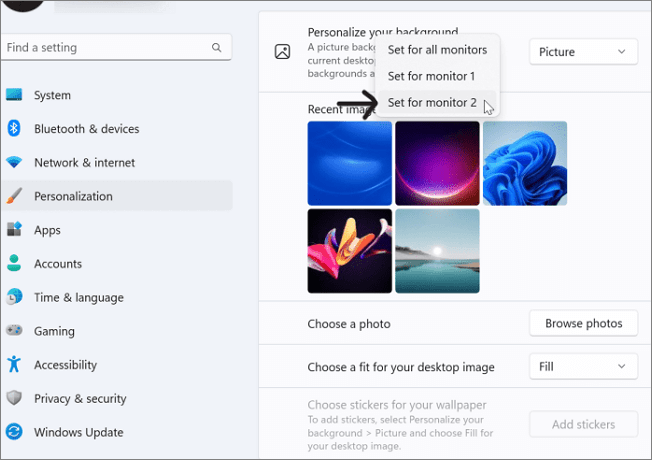This screenshot has height=460, width=652.
Task: Click the Personalization paintbrush icon
Action: 14,196
